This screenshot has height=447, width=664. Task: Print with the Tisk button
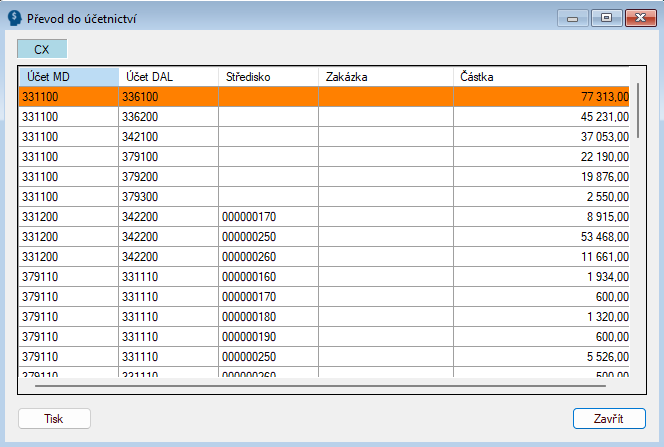tap(54, 419)
